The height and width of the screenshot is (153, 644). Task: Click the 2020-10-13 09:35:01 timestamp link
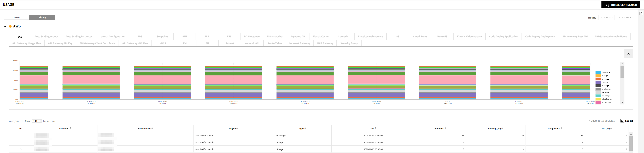[x=602, y=121]
